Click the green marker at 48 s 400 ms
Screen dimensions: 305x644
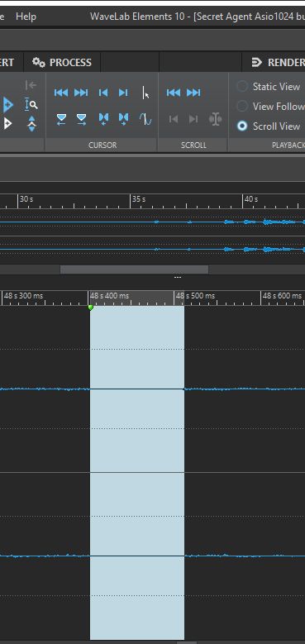(91, 308)
